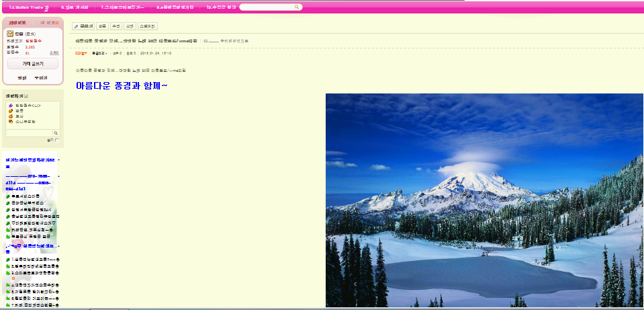644x310 pixels.
Task: Click the snowy mountain landscape image
Action: click(485, 200)
